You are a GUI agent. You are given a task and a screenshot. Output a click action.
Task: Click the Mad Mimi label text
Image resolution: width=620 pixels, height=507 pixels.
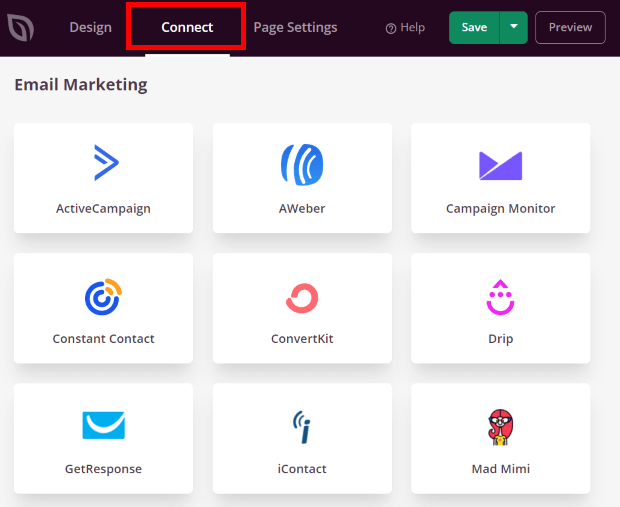point(501,469)
